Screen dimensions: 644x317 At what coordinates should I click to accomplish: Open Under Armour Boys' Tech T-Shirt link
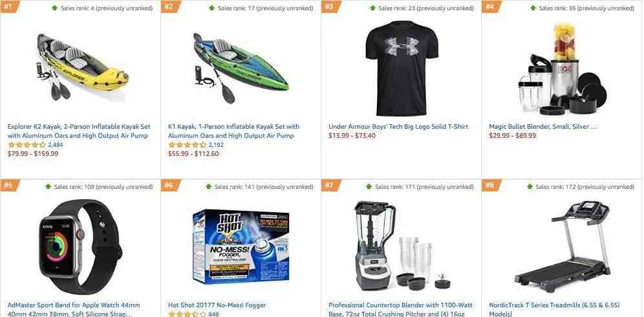coord(398,127)
